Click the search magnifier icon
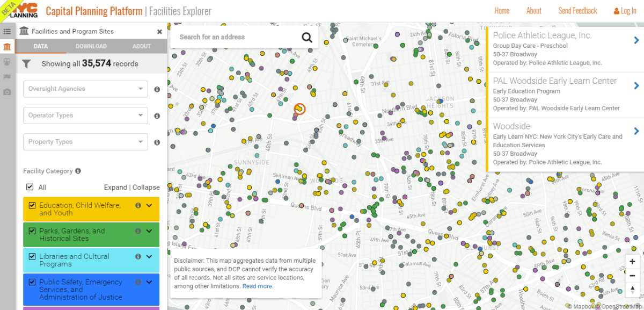Screen dimensions: 644x310 click(x=306, y=37)
